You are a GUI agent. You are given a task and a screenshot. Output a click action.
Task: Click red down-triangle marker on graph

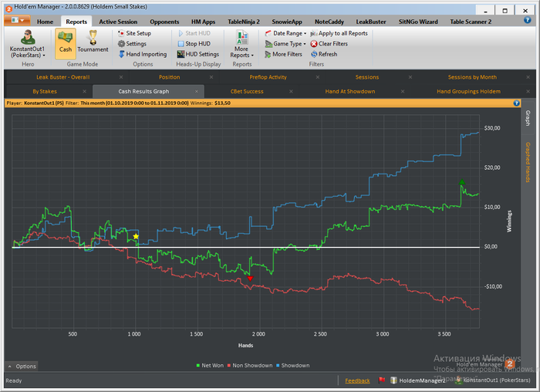coord(251,279)
